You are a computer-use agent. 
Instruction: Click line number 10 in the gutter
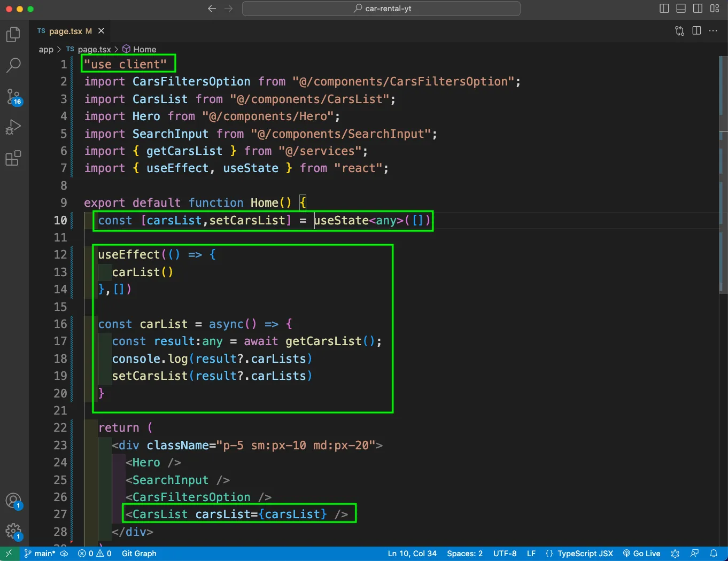click(60, 220)
